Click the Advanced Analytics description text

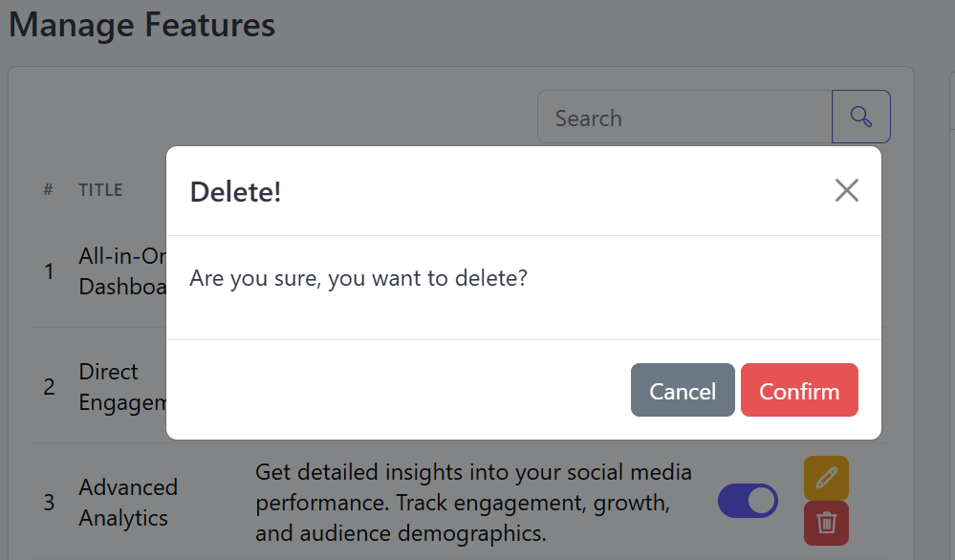click(x=473, y=502)
